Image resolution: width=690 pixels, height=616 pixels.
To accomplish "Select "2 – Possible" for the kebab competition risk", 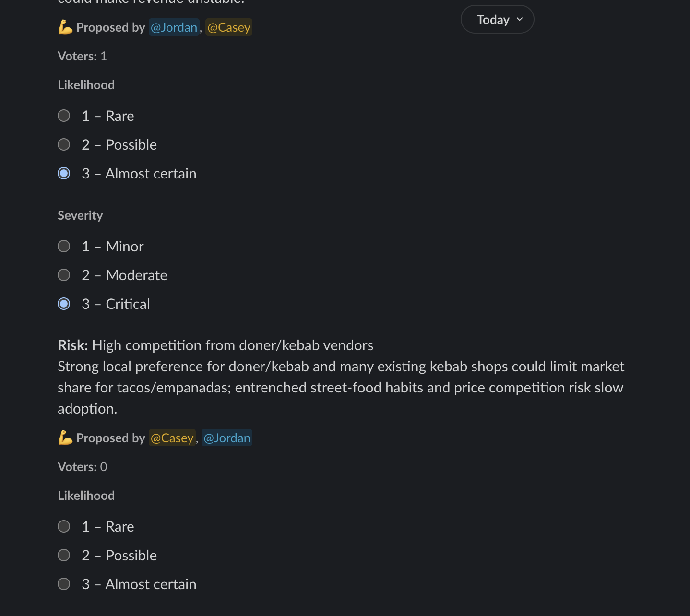I will pyautogui.click(x=64, y=555).
